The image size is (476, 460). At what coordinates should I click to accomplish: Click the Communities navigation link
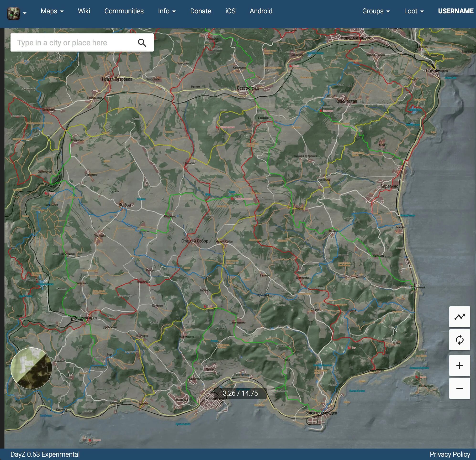124,11
